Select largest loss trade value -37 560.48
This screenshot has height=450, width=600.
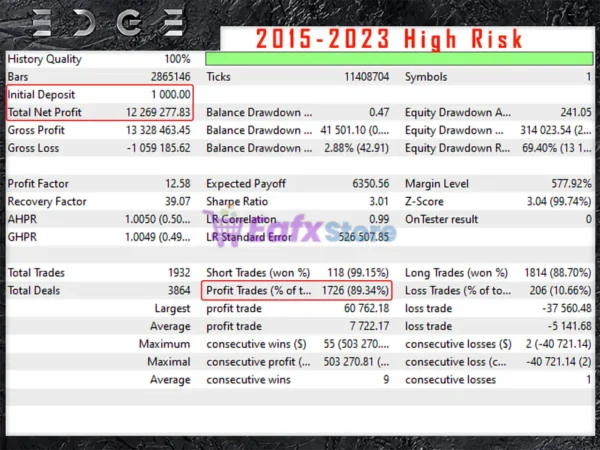(567, 308)
